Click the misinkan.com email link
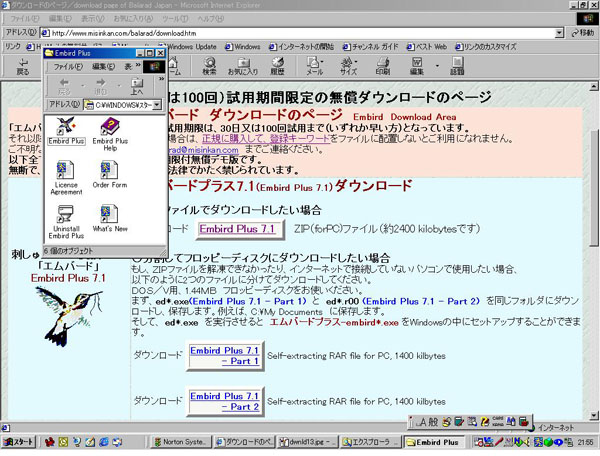This screenshot has width=600, height=456. point(203,150)
